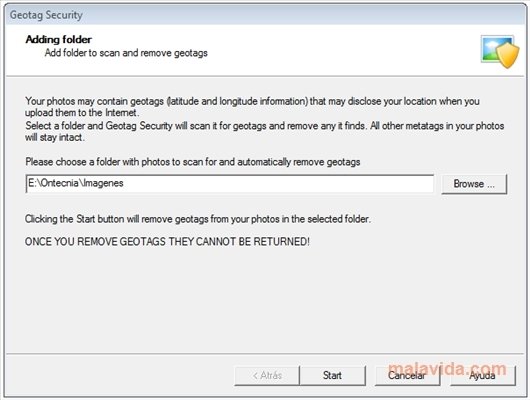The height and width of the screenshot is (400, 530).
Task: Click the 'Your photos may contain geotags' paragraph
Action: 252,107
